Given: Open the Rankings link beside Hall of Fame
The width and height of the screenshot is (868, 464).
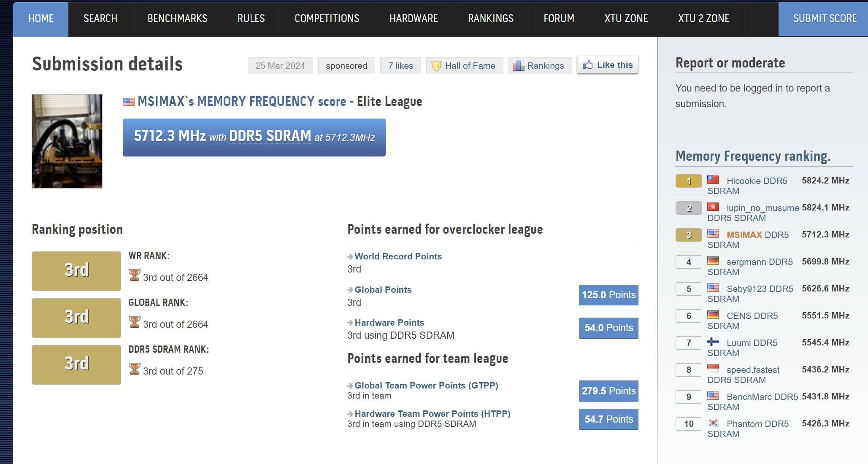Looking at the screenshot, I should [x=540, y=66].
